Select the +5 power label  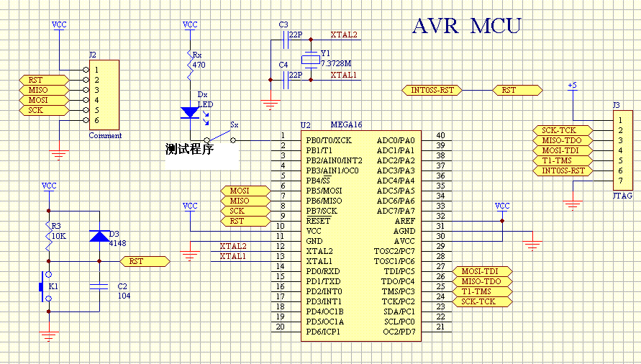click(x=572, y=85)
